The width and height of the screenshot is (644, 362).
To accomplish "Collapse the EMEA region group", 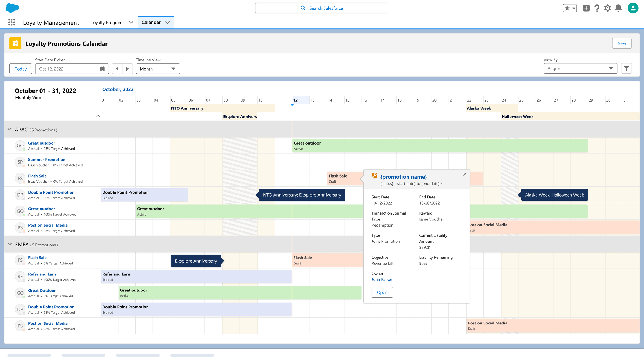I will point(10,244).
